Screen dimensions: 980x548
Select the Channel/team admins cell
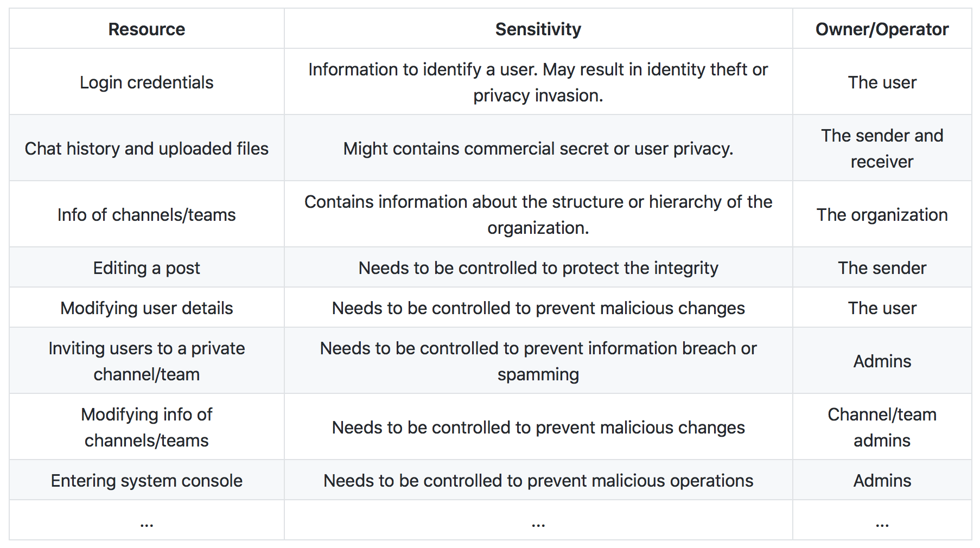click(x=882, y=428)
